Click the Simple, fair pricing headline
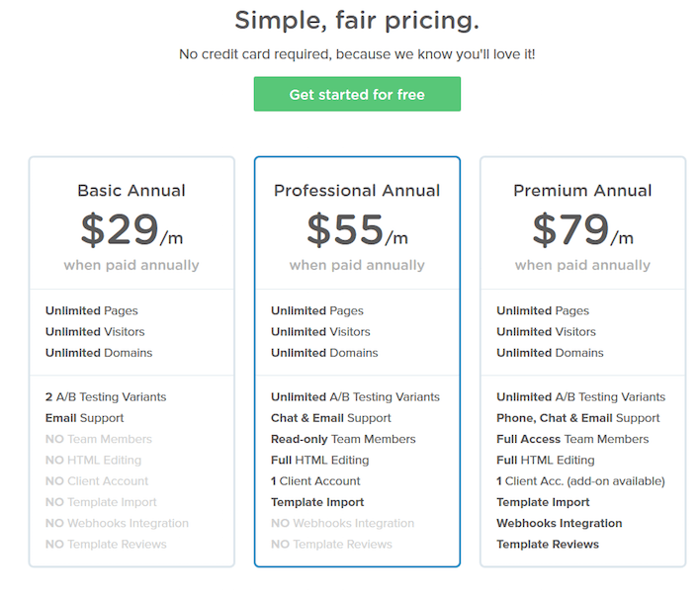Image resolution: width=700 pixels, height=598 pixels. (357, 21)
